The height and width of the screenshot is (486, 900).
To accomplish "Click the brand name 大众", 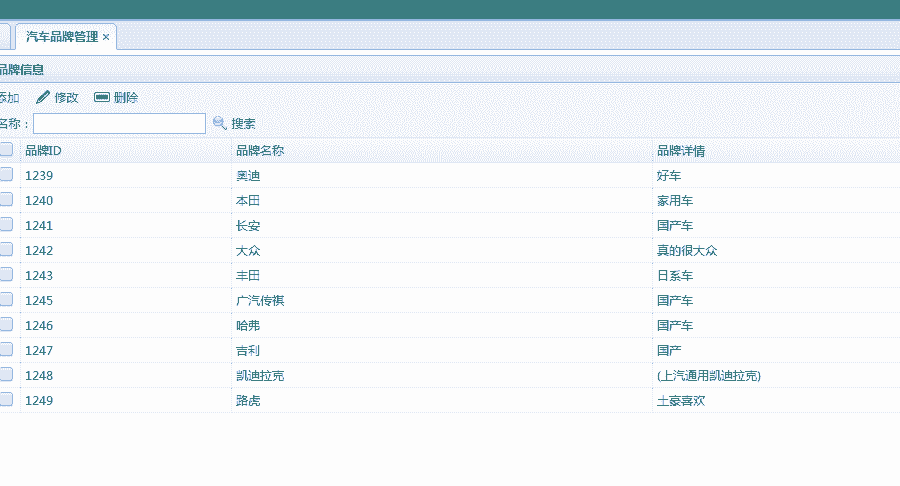I will (248, 250).
